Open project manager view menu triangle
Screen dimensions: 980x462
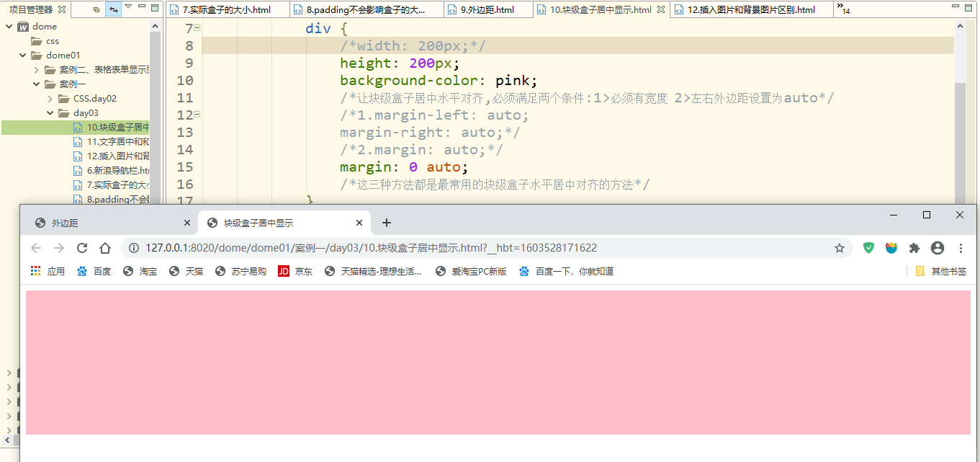tap(128, 6)
